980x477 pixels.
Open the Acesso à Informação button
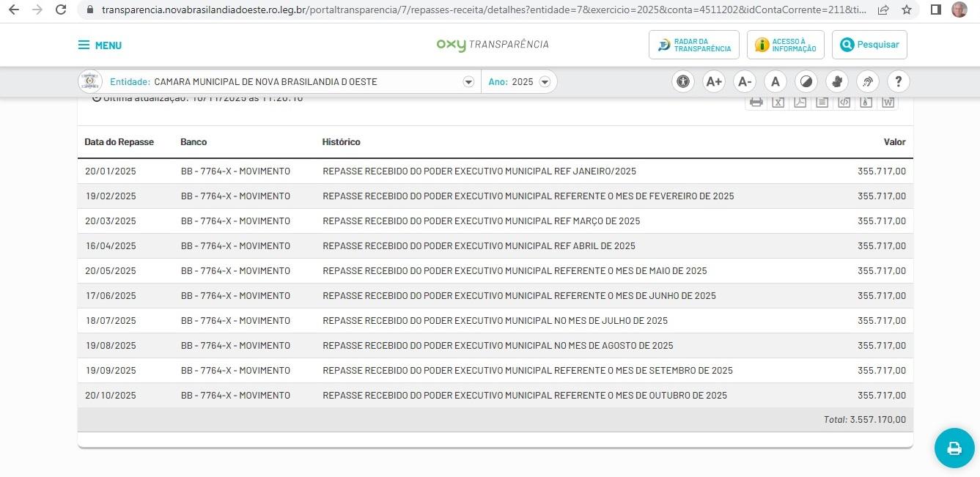785,45
